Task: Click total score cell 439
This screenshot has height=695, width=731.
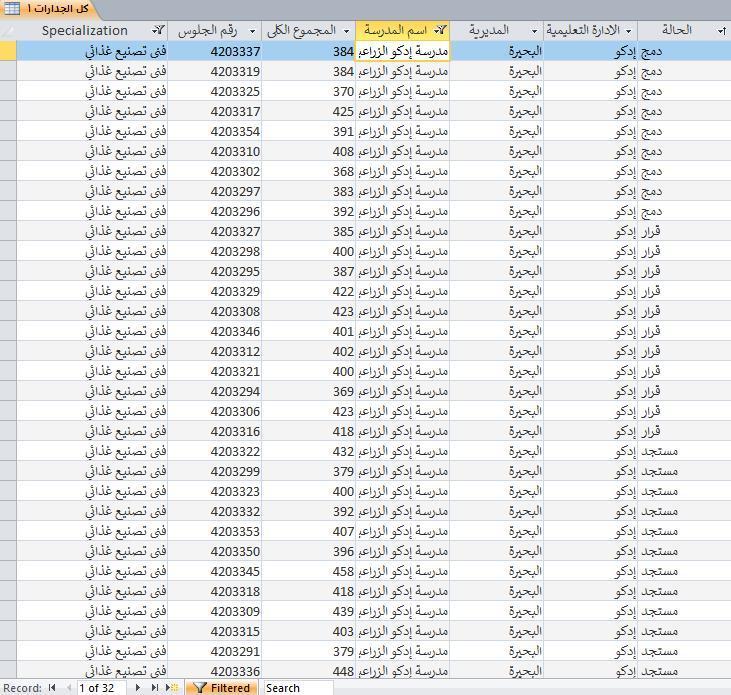Action: (x=309, y=612)
